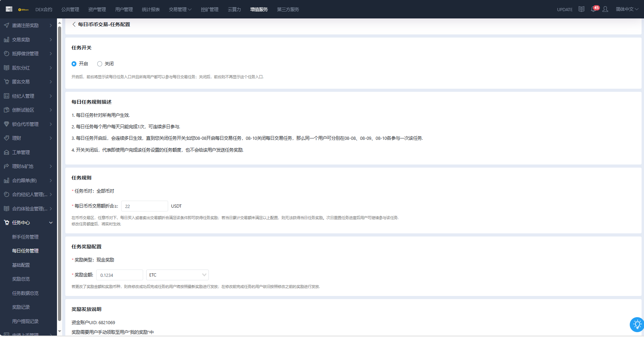Open the DEX合约 top menu
Screen dimensions: 644x337
pos(44,9)
